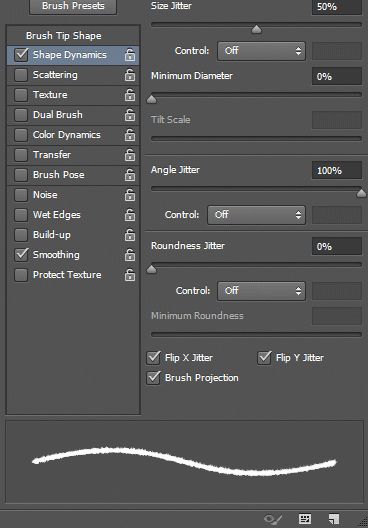The height and width of the screenshot is (528, 368).
Task: Click the lock icon beside Dual Brush
Action: [130, 115]
